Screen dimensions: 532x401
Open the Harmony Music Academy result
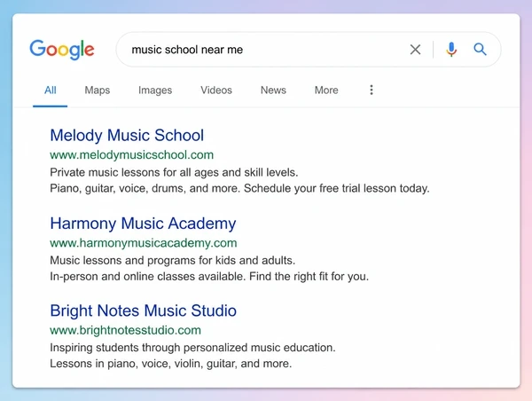point(143,224)
